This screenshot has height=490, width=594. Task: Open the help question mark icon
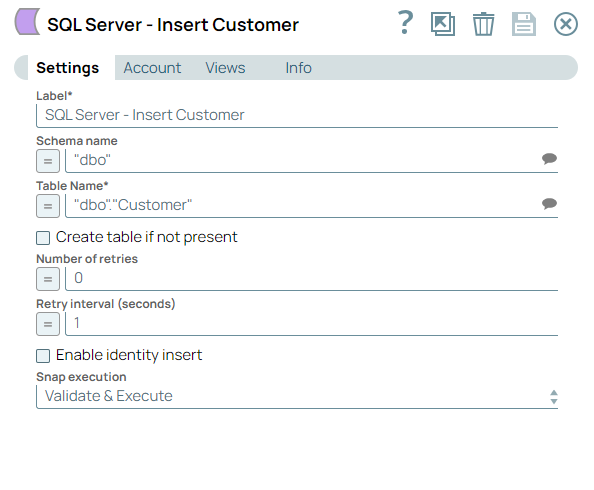(x=405, y=22)
